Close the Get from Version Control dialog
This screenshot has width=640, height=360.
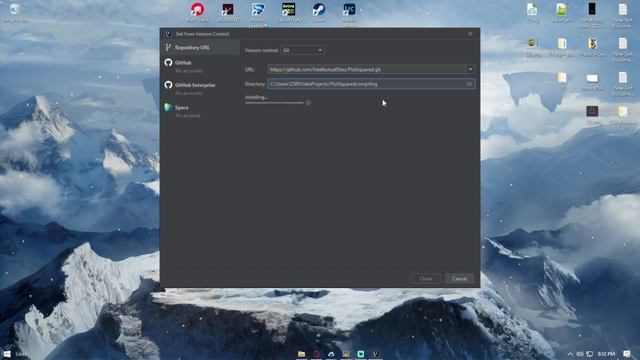(x=470, y=34)
